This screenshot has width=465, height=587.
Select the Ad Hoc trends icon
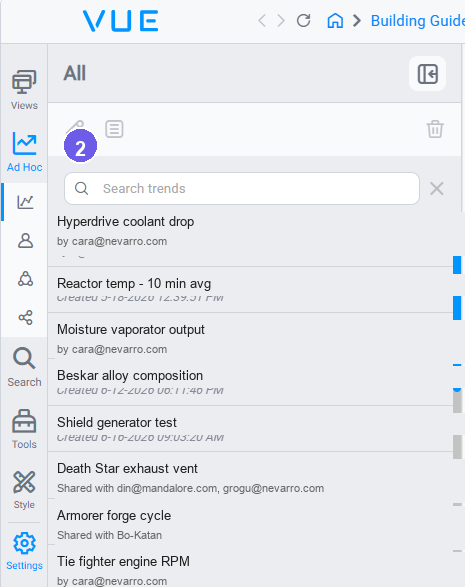[24, 152]
